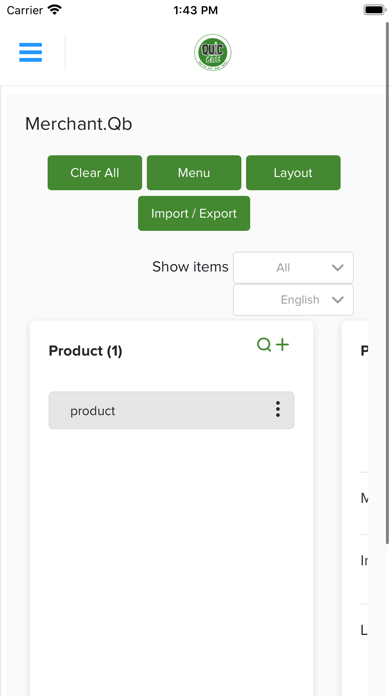Click the Product (1) panel heading
392x696 pixels.
point(85,351)
